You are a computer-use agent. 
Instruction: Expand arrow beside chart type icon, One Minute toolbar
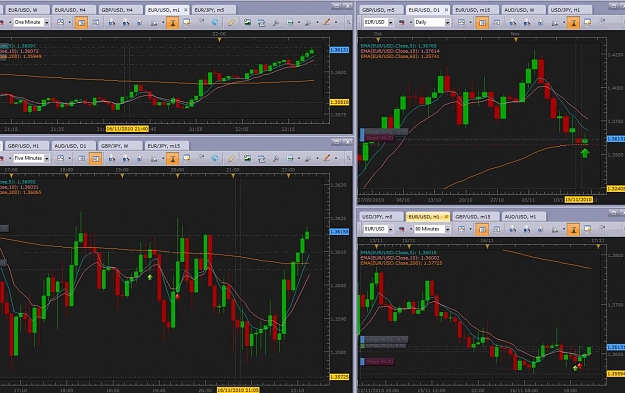pyautogui.click(x=69, y=23)
